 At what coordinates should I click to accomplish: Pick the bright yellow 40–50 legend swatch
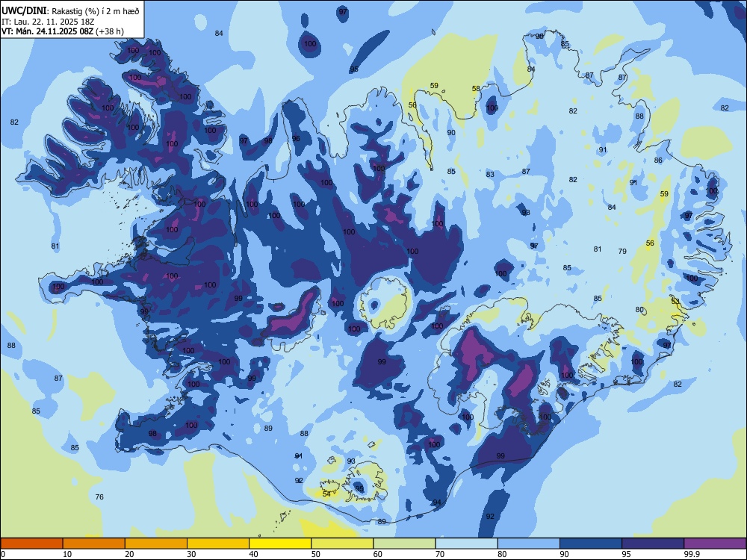(280, 544)
